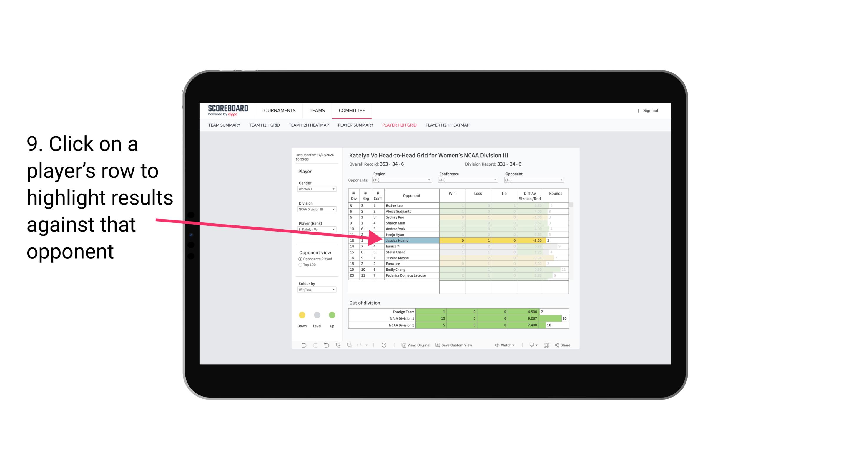Click the PLAYER H2H HEATMAP tab
The width and height of the screenshot is (868, 467).
[x=447, y=125]
